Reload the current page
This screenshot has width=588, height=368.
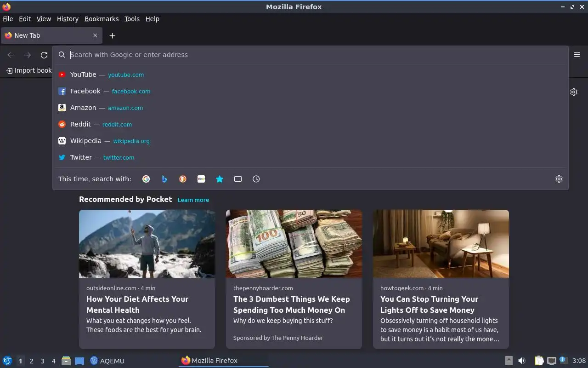[x=44, y=55]
